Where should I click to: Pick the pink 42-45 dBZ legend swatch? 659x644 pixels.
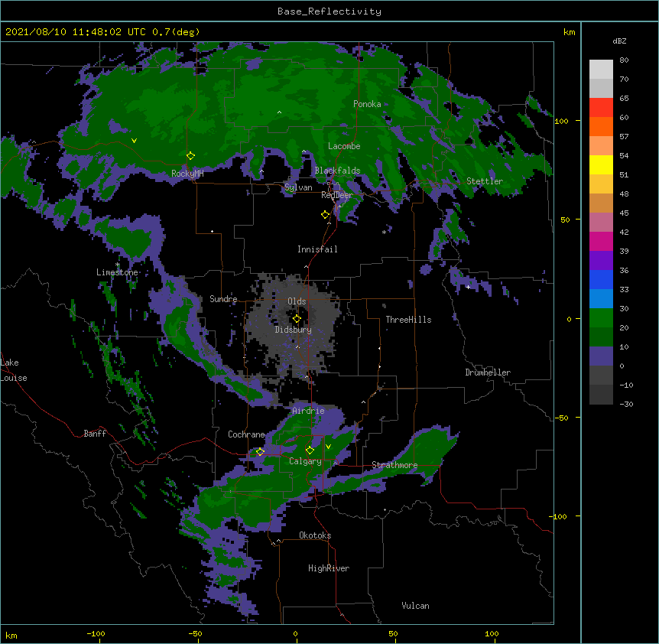click(x=601, y=223)
